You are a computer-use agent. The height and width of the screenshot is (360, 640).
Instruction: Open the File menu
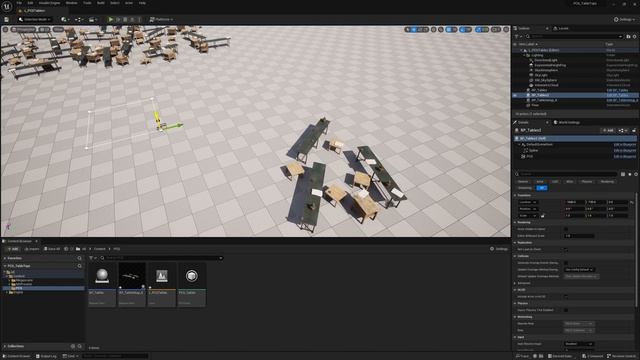coord(19,3)
